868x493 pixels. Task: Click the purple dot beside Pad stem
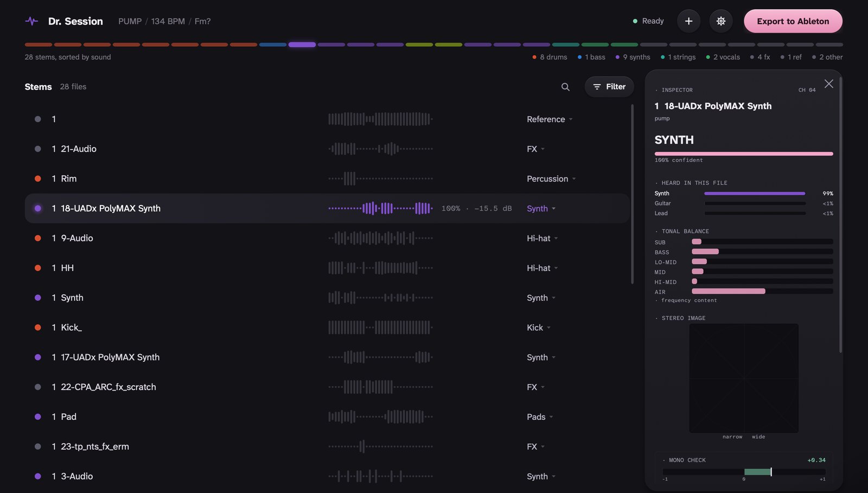tap(38, 417)
